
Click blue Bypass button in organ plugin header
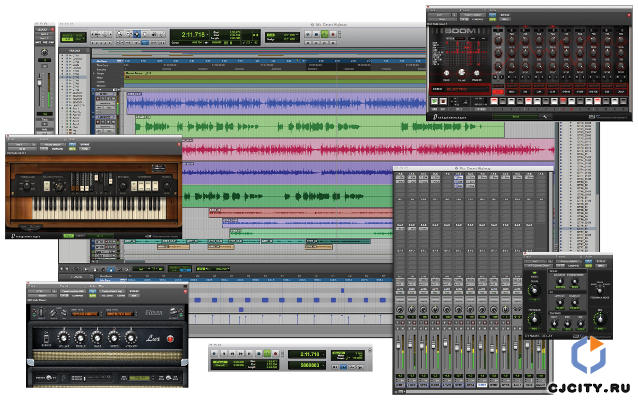click(72, 144)
